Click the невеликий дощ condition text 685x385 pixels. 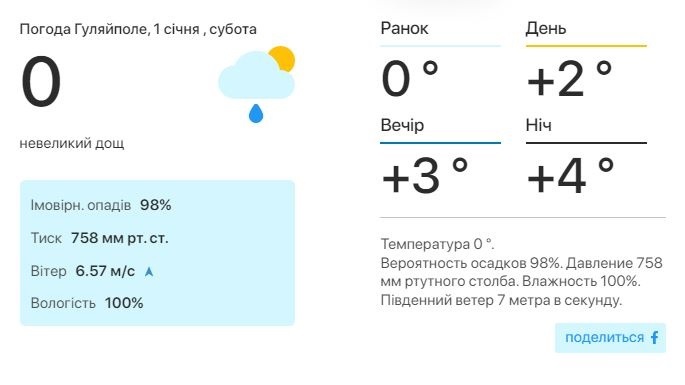[x=72, y=143]
